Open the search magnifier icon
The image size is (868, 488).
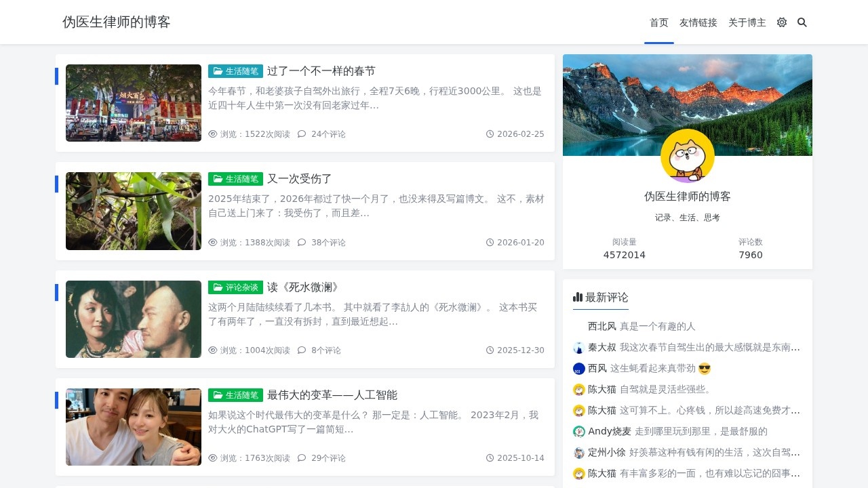[x=802, y=22]
